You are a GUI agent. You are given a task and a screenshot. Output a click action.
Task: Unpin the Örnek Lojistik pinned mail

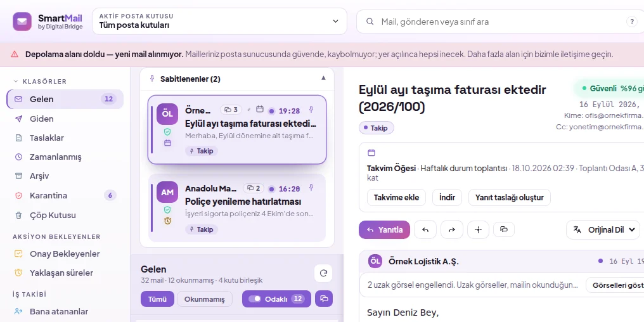click(311, 110)
